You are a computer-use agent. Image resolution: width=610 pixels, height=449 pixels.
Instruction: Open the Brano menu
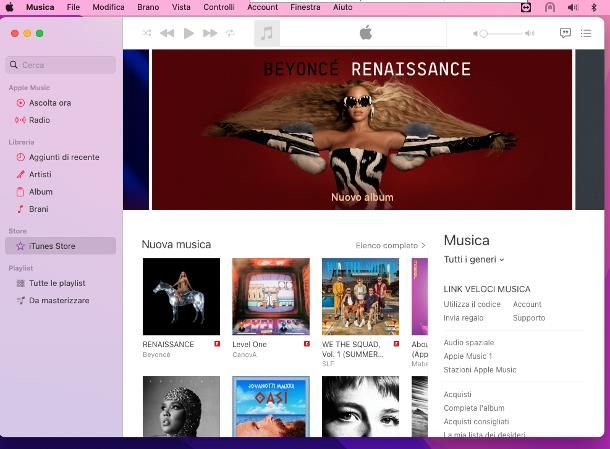148,7
